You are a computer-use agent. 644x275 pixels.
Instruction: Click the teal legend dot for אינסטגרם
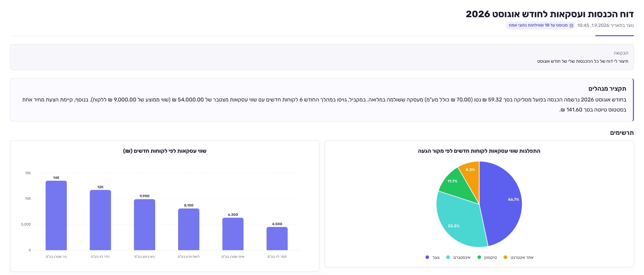[448, 257]
